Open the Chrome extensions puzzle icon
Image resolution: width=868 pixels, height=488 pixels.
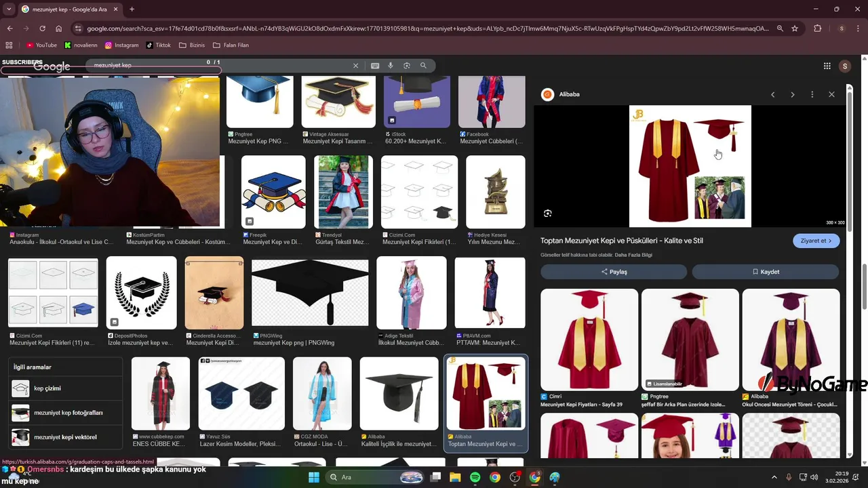point(817,28)
